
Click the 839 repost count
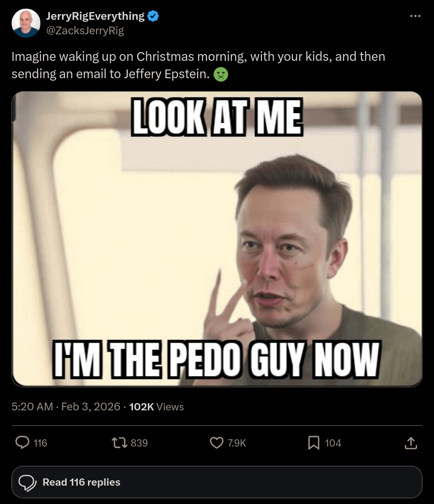click(139, 443)
